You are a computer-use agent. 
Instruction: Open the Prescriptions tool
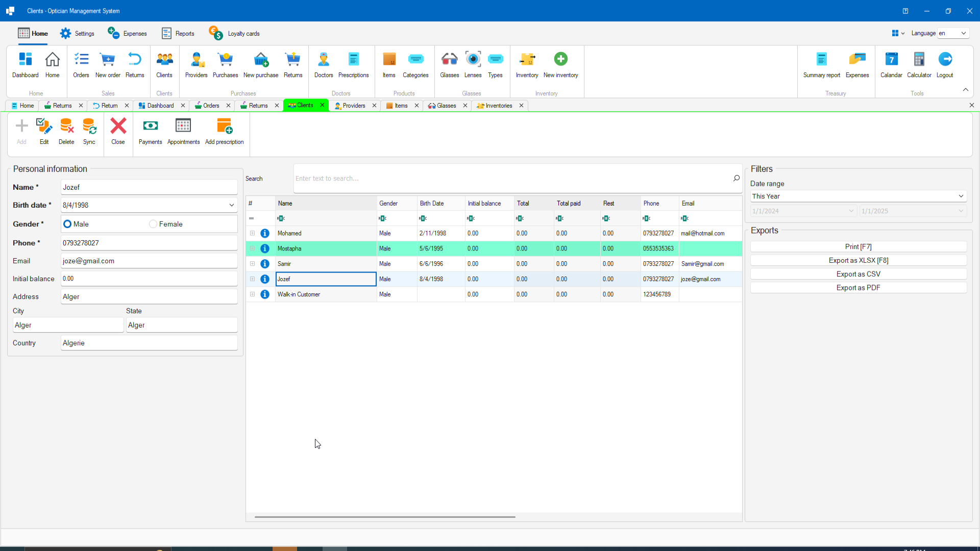click(x=354, y=65)
